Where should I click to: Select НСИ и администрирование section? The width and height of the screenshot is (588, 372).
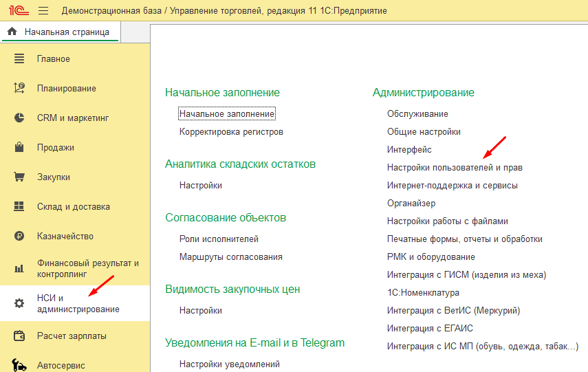coord(75,303)
